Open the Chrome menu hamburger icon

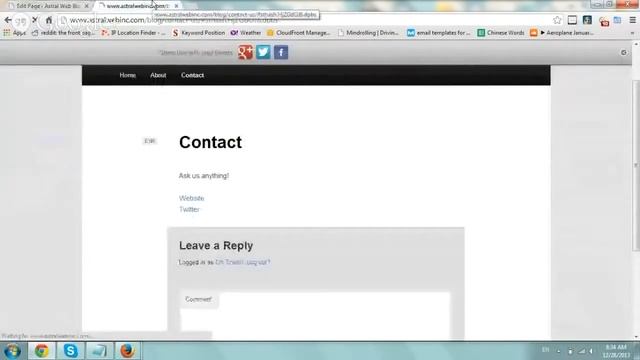pyautogui.click(x=633, y=20)
